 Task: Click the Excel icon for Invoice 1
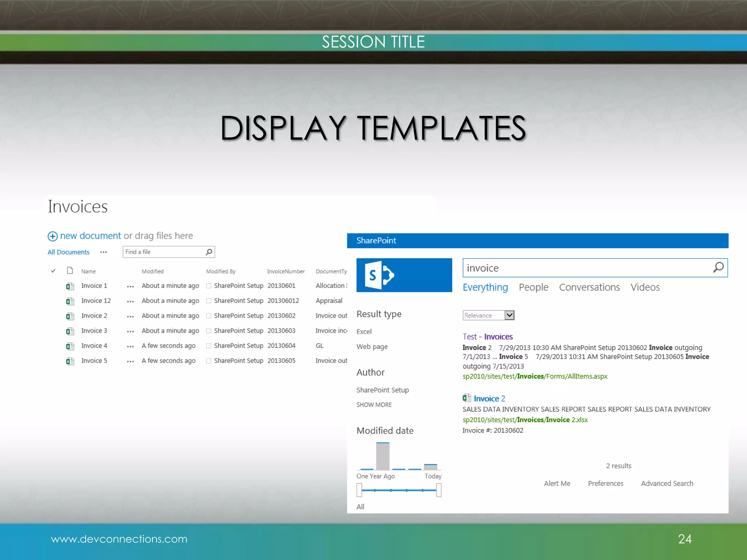click(x=70, y=286)
